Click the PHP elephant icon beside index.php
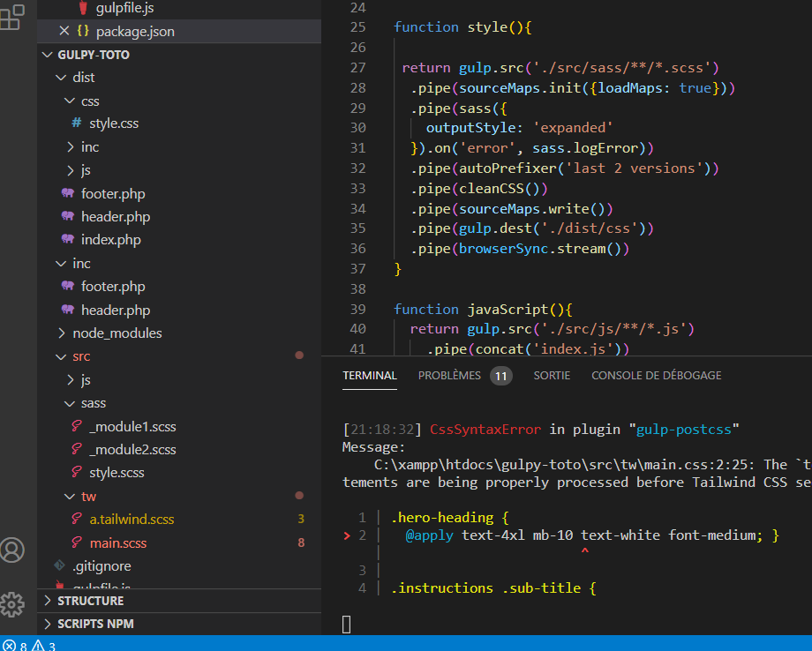 pos(67,240)
